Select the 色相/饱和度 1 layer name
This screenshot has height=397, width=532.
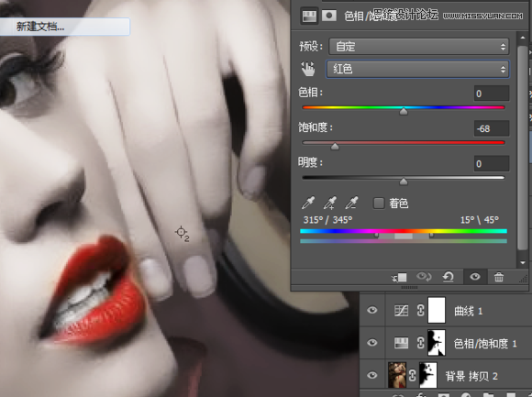[x=485, y=344]
